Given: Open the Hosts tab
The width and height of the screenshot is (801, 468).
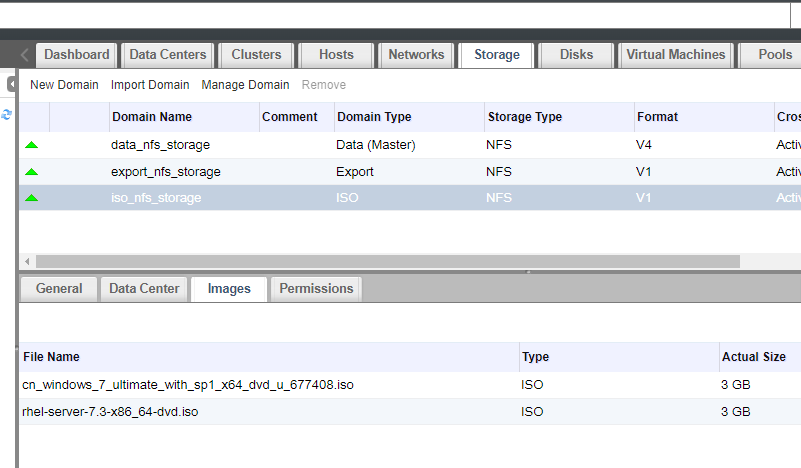Looking at the screenshot, I should coord(336,55).
